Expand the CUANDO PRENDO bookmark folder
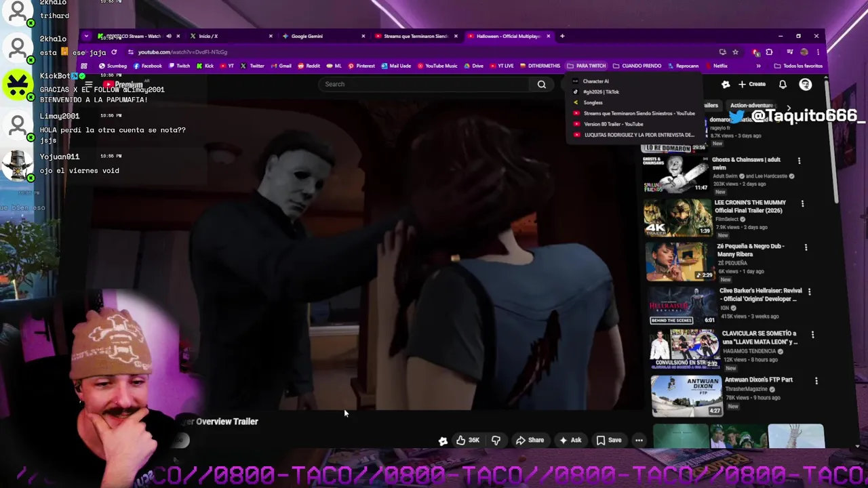The width and height of the screenshot is (868, 488). point(637,66)
